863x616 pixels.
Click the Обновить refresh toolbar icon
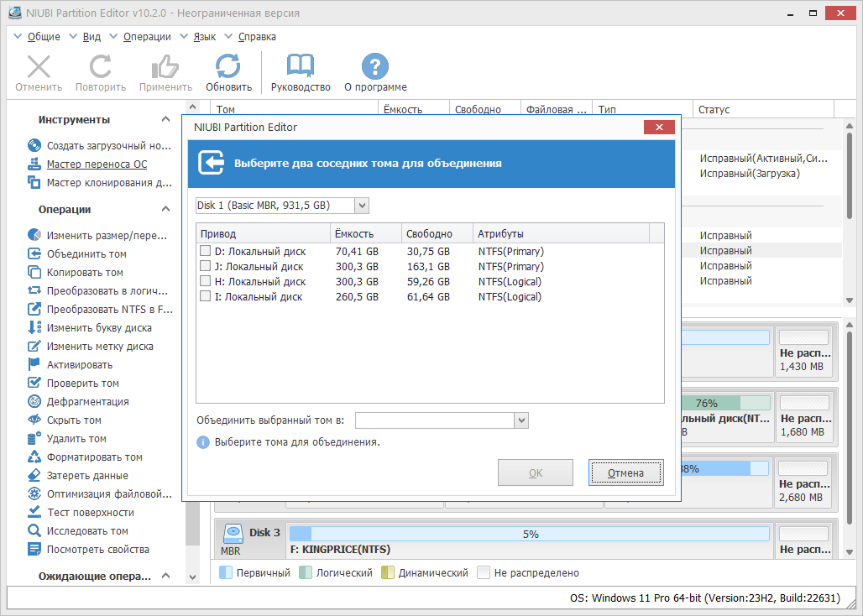[228, 66]
